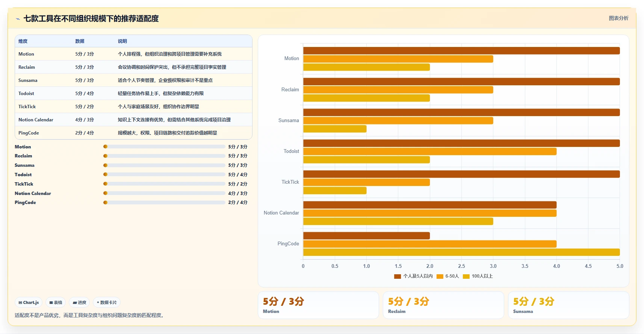Click the PingCode progress bar
The width and height of the screenshot is (644, 334).
click(164, 203)
